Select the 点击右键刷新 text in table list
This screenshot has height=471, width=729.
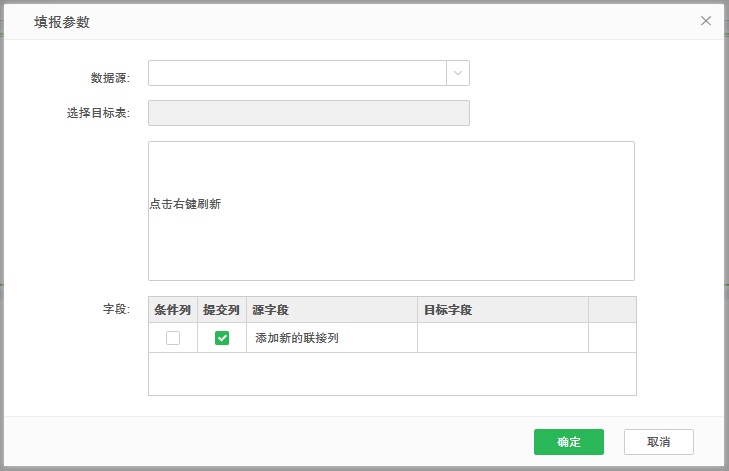click(x=185, y=204)
